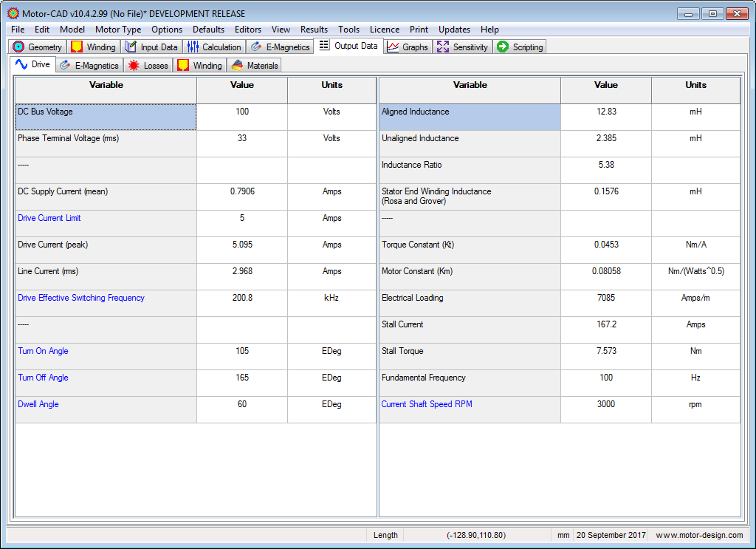This screenshot has height=549, width=756.
Task: Click the Stall Current value 167.2
Action: (x=606, y=324)
